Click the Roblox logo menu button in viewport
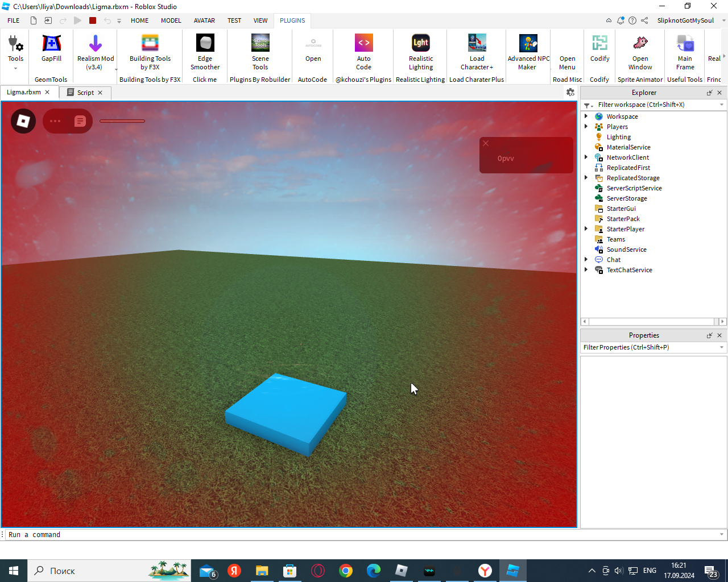This screenshot has width=728, height=582. (x=23, y=121)
